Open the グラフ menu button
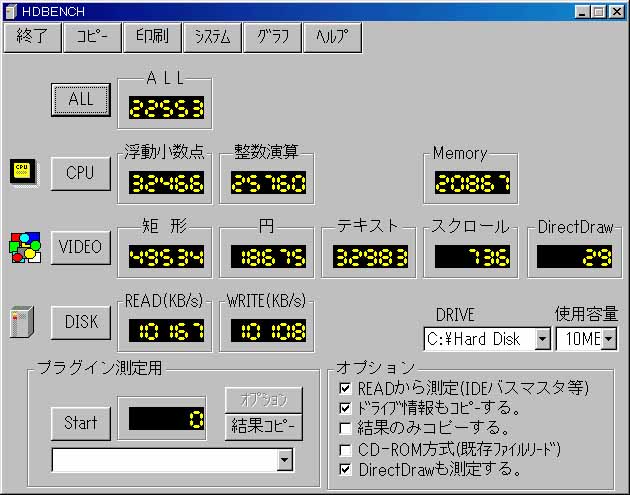This screenshot has height=495, width=630. point(273,37)
